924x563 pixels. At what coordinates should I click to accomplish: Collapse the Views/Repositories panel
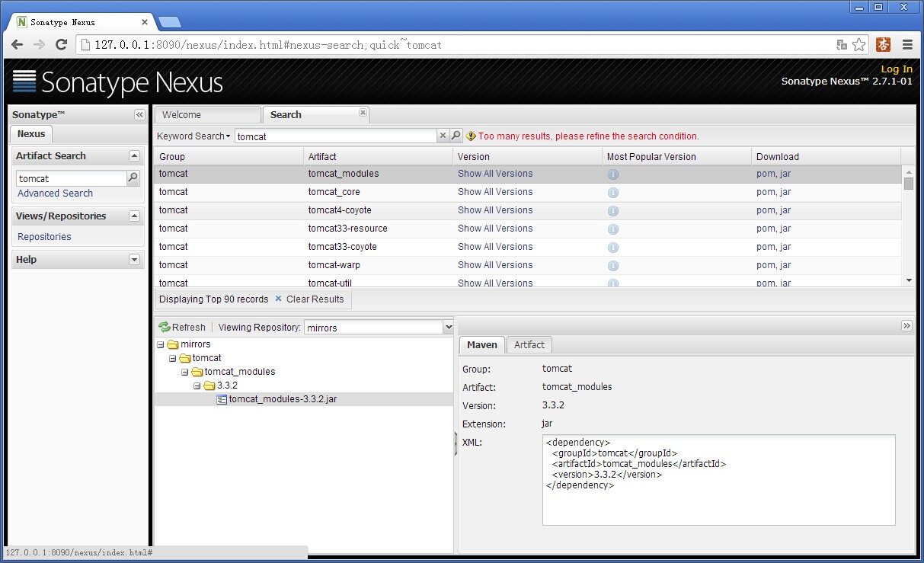pos(135,216)
